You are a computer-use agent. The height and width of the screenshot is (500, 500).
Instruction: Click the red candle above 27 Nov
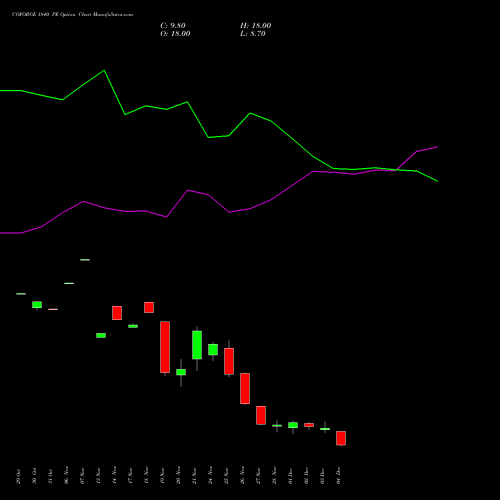tap(261, 415)
